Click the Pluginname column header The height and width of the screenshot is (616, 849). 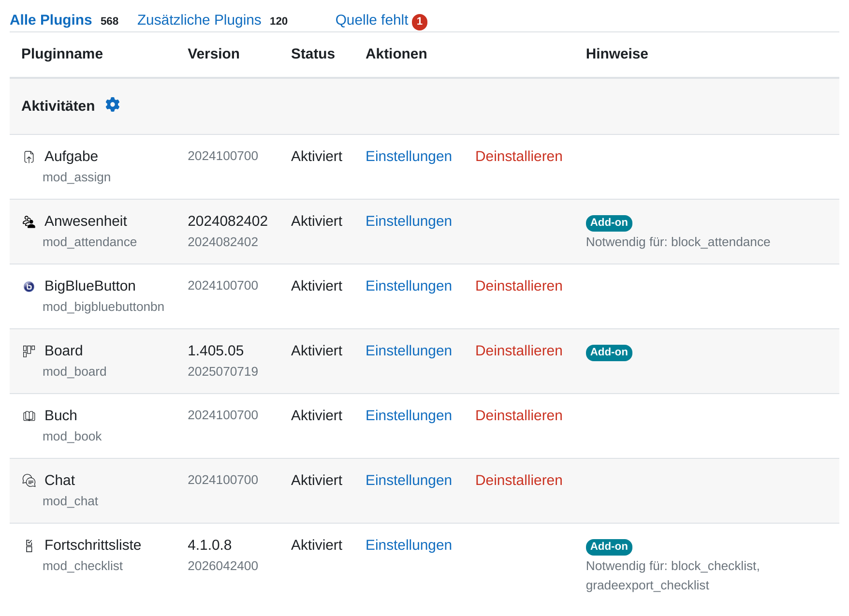coord(62,54)
